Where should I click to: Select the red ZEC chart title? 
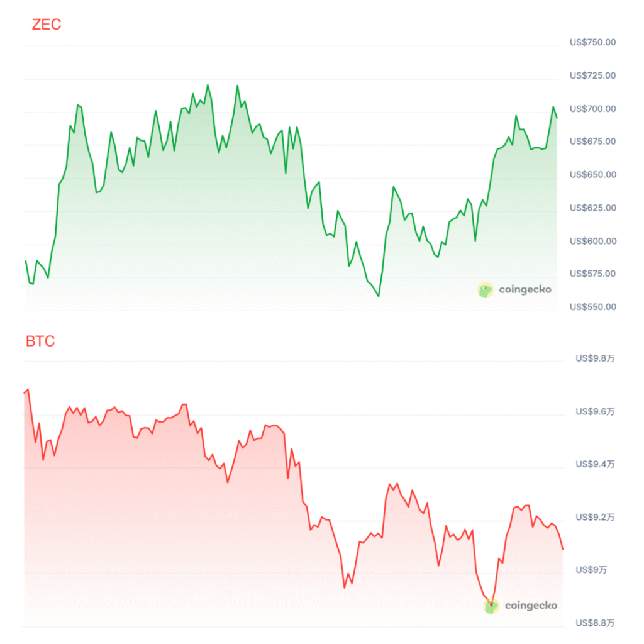pos(47,25)
